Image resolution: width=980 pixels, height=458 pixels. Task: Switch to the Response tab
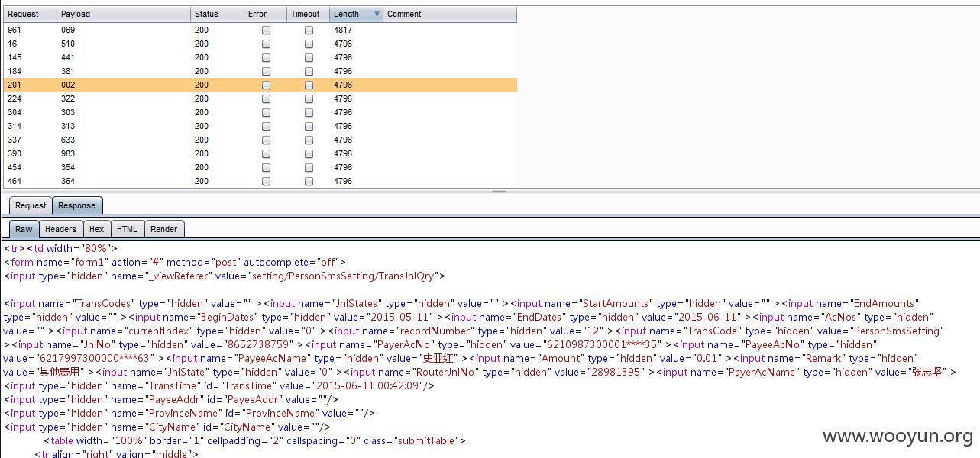77,205
